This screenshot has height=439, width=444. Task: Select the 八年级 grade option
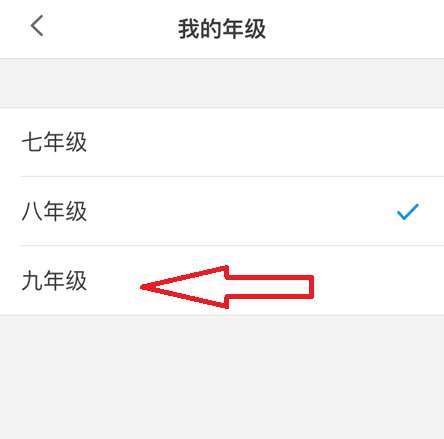pyautogui.click(x=222, y=211)
